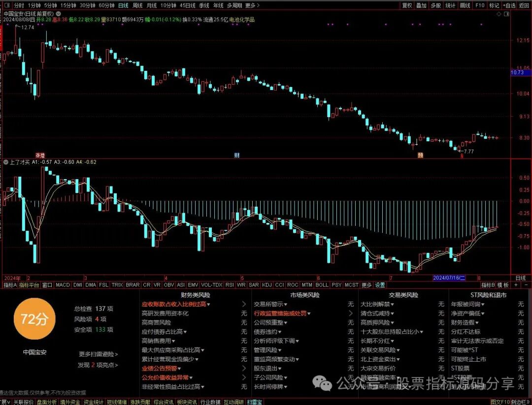532x405 pixels.
Task: Click the circle icon before 上了才买 indicator
Action: coord(6,162)
